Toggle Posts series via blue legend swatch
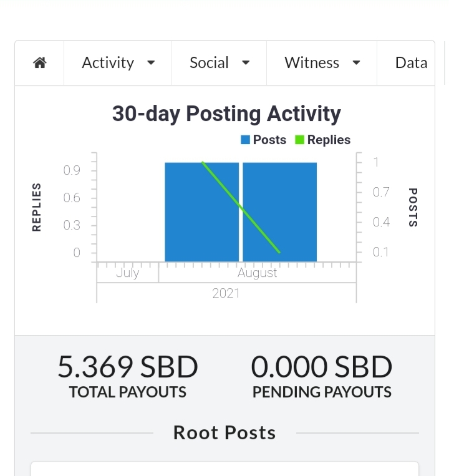 (245, 140)
